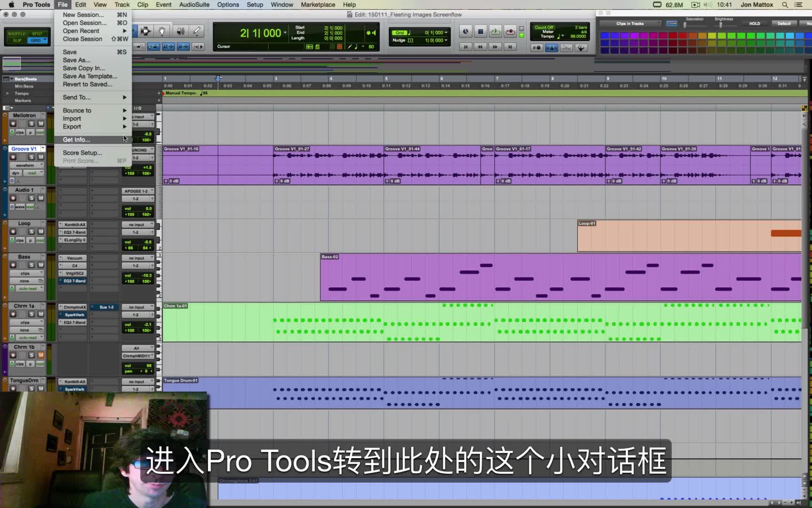Click the Apple menu icon
The width and height of the screenshot is (812, 508).
point(11,5)
